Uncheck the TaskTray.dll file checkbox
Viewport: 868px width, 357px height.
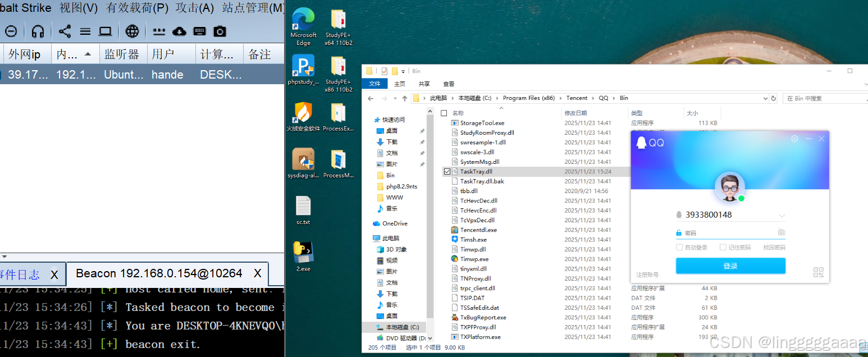click(447, 172)
